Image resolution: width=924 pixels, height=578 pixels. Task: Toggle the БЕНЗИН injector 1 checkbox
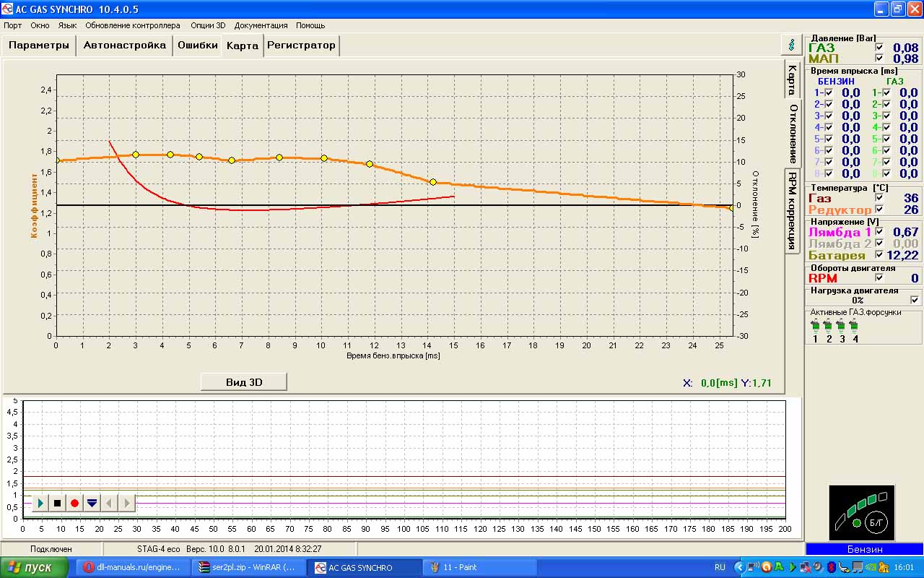point(829,92)
